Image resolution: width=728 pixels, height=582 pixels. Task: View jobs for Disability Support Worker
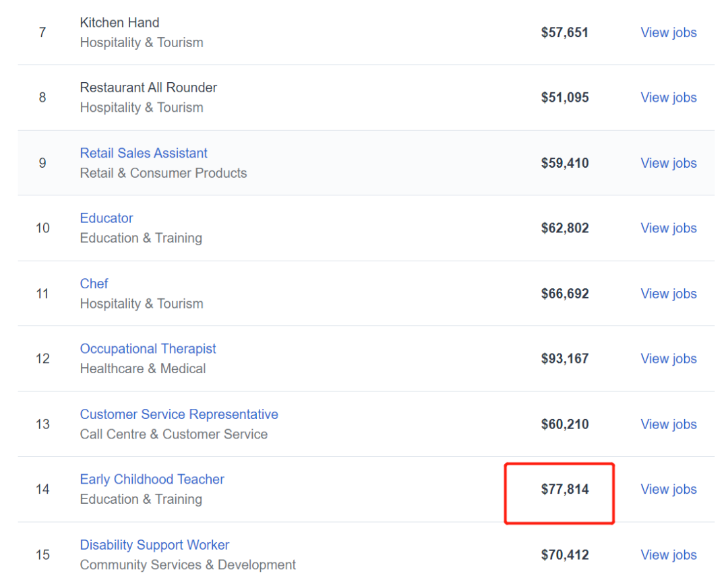[668, 555]
